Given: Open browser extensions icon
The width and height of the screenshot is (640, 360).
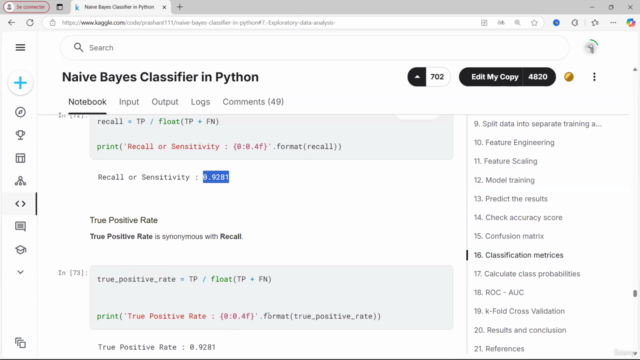Looking at the screenshot, I should (575, 23).
